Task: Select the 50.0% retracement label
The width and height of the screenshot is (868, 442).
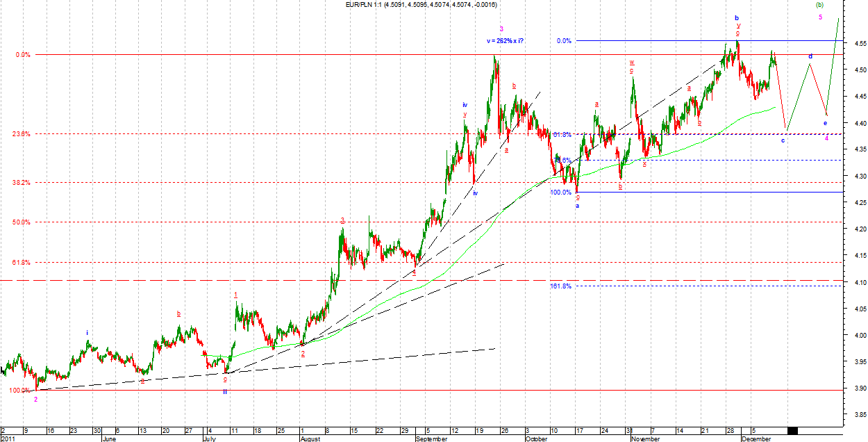Action: pos(20,222)
